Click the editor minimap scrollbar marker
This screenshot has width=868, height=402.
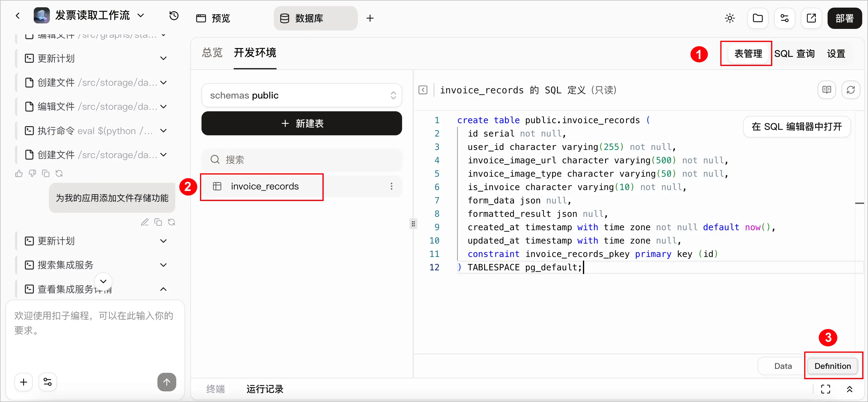(x=859, y=203)
